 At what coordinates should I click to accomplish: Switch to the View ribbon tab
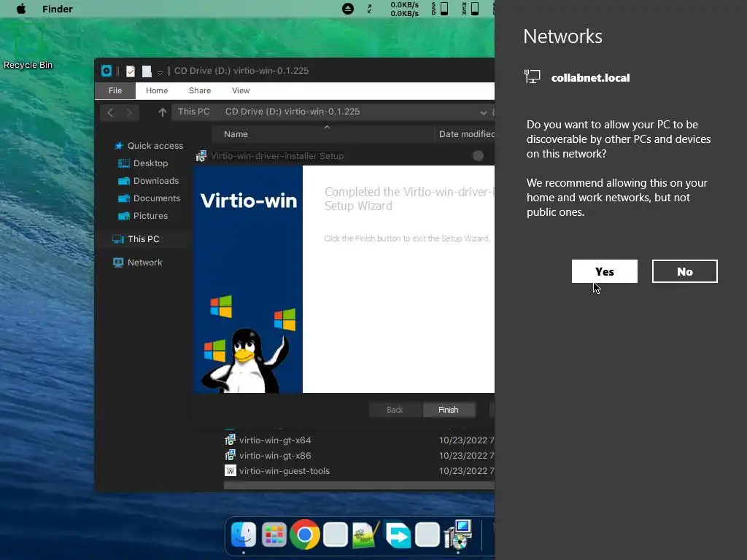point(241,90)
